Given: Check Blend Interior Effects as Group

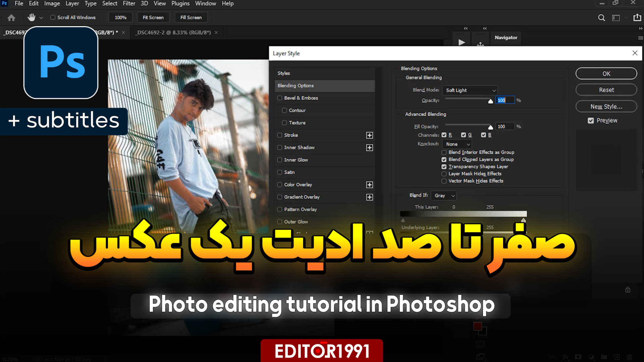Looking at the screenshot, I should [444, 153].
